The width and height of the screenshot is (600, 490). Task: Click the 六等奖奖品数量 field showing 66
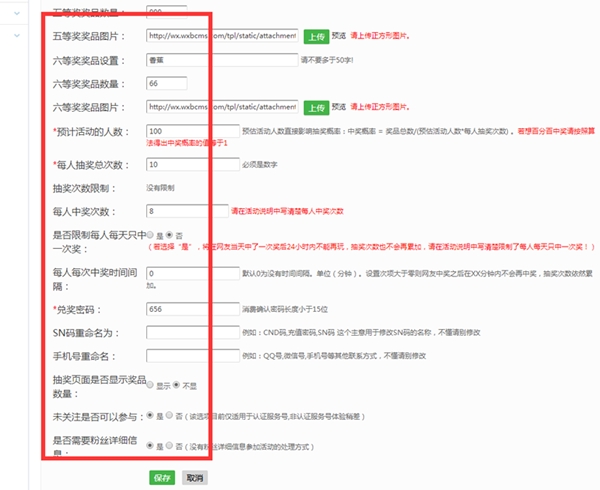click(166, 83)
